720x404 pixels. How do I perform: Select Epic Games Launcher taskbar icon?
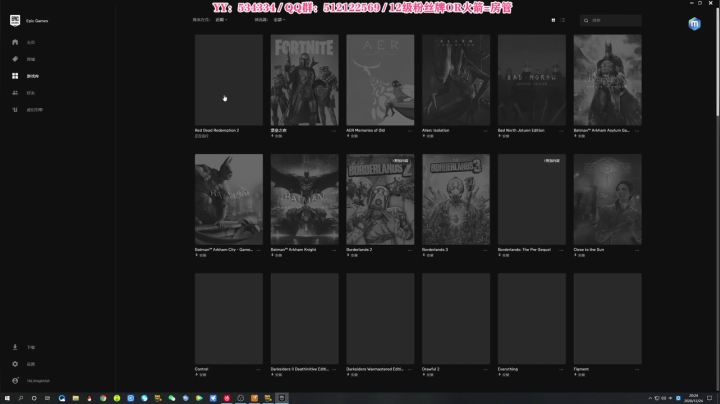[x=282, y=398]
